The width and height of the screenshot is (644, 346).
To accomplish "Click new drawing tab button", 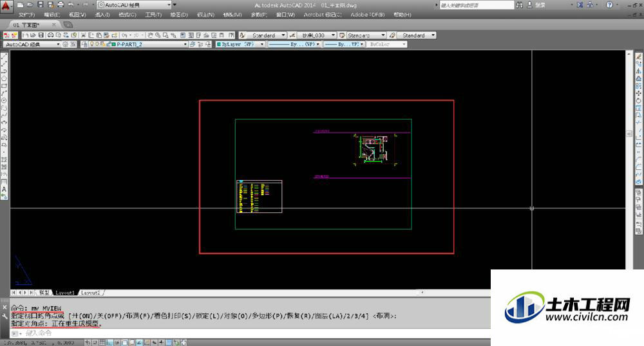I will point(68,24).
